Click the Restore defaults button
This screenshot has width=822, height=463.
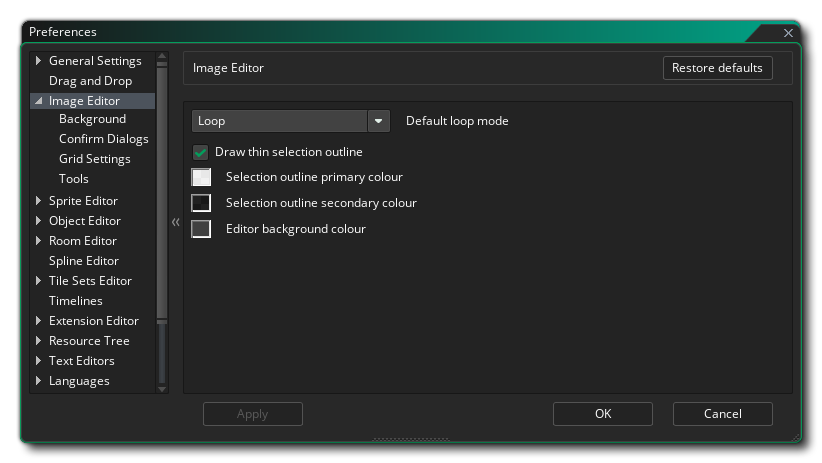717,68
